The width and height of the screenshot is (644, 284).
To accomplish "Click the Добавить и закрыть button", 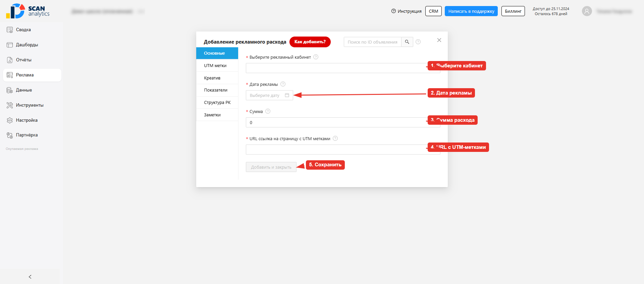I will pyautogui.click(x=271, y=167).
